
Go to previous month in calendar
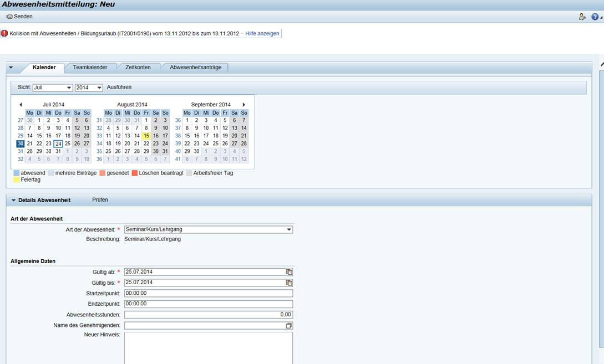coord(21,105)
